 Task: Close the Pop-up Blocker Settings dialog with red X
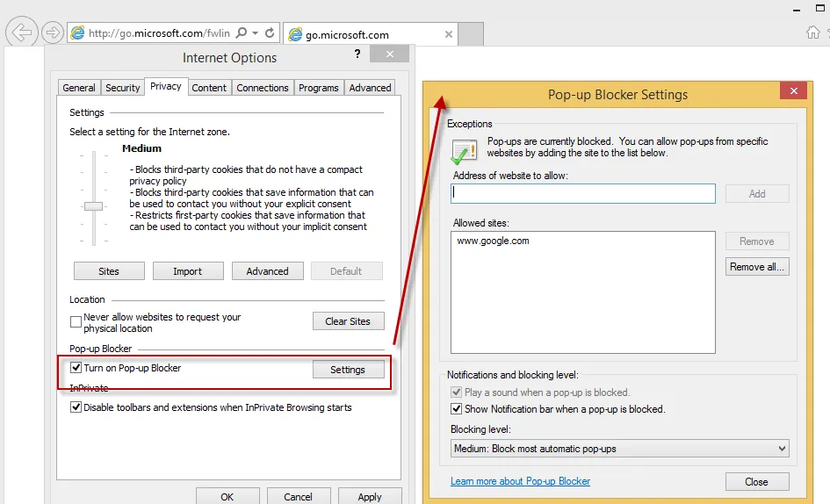click(793, 90)
